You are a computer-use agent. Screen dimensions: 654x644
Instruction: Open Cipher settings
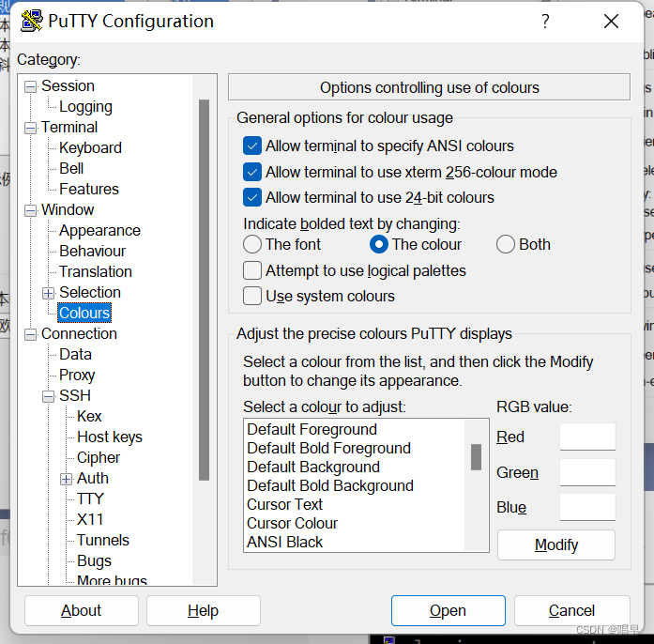point(99,457)
